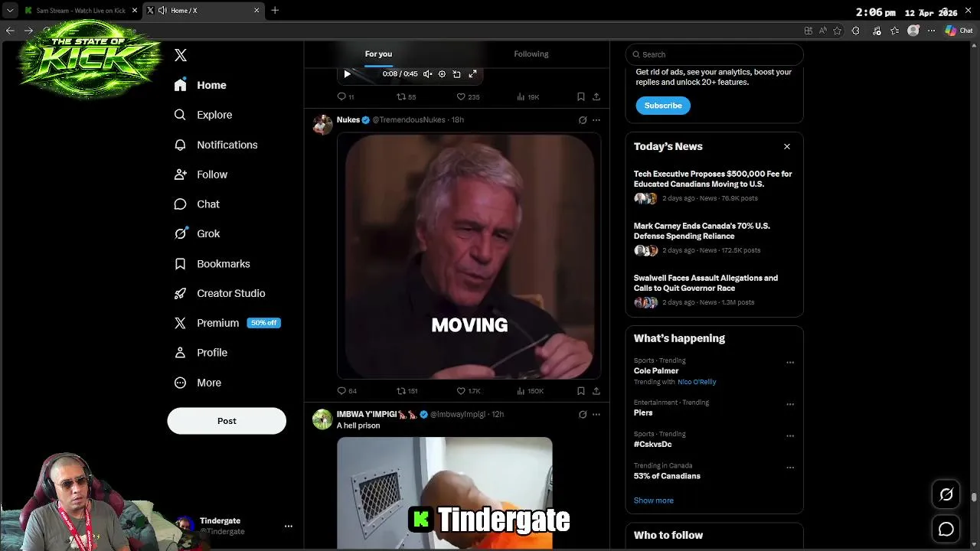Bookmark the Nukes post
980x551 pixels.
pyautogui.click(x=581, y=391)
